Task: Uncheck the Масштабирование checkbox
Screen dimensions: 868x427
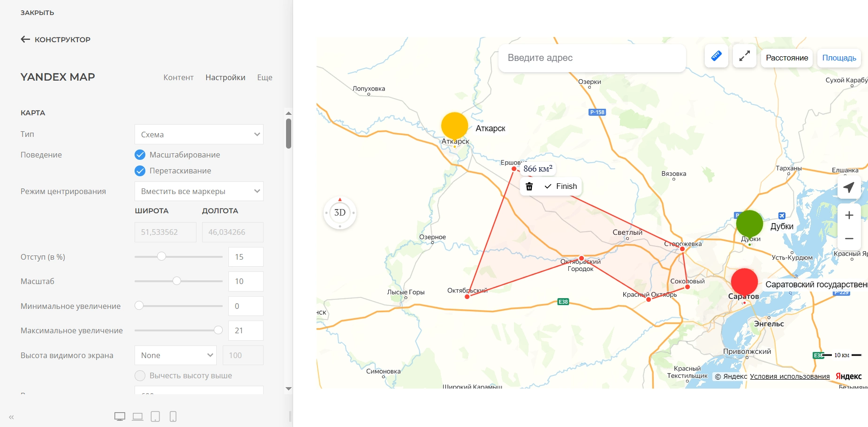Action: tap(140, 155)
